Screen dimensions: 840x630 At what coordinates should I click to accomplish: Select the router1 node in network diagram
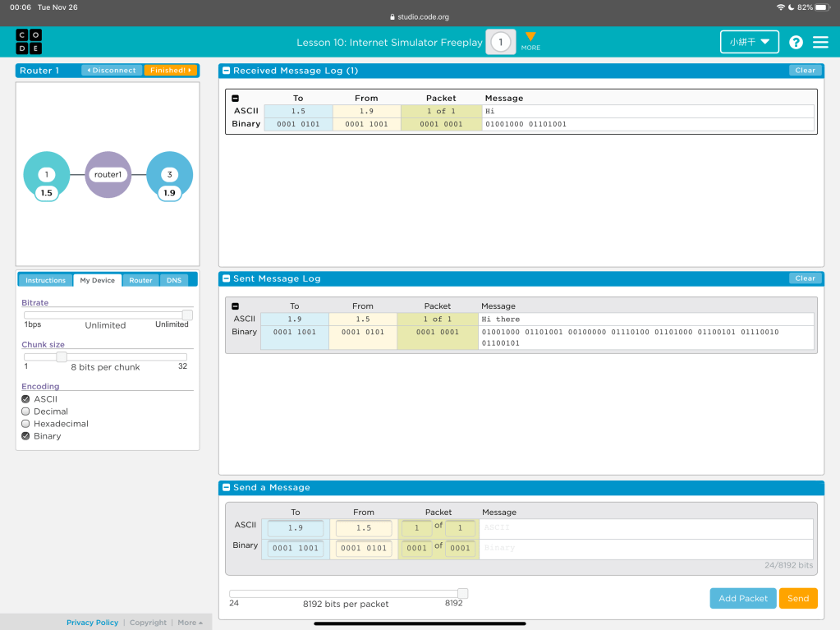tap(108, 174)
